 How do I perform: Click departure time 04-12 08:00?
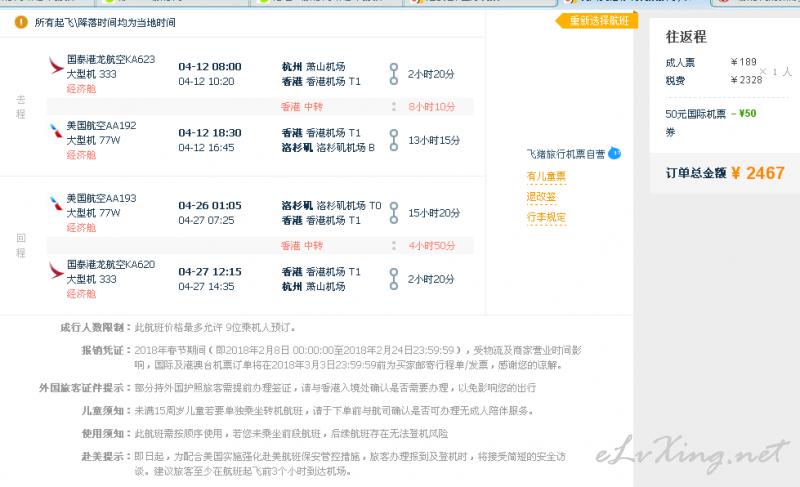pos(210,66)
